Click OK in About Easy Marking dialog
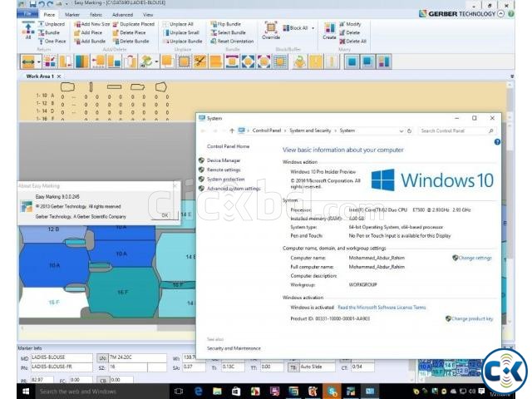 [165, 215]
